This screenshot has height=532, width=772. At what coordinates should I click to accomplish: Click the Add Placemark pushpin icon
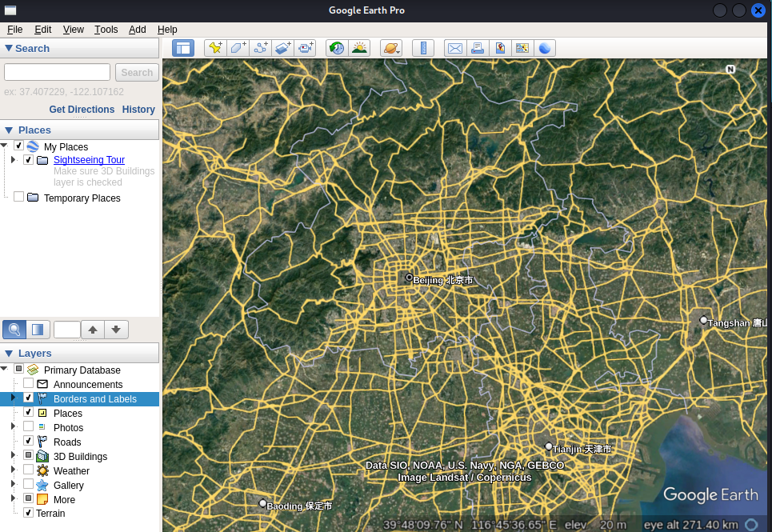pyautogui.click(x=215, y=48)
